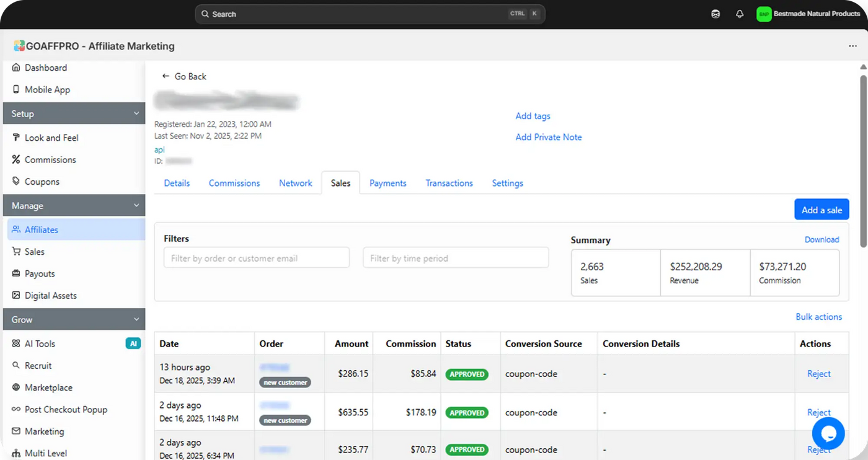Collapse the Setup section
The width and height of the screenshot is (868, 460).
pos(74,113)
